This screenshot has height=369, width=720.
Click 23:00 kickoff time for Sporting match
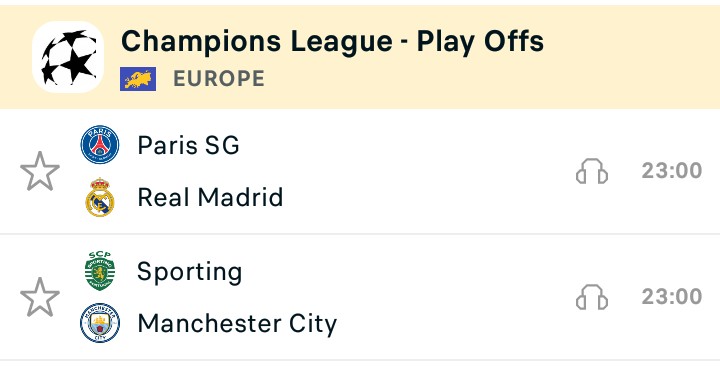coord(672,296)
